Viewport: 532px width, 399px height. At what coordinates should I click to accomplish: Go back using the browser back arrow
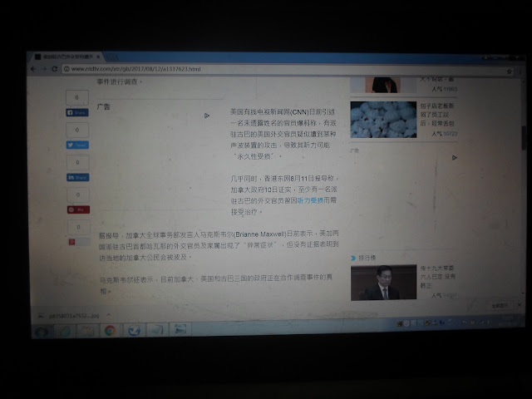pyautogui.click(x=33, y=69)
